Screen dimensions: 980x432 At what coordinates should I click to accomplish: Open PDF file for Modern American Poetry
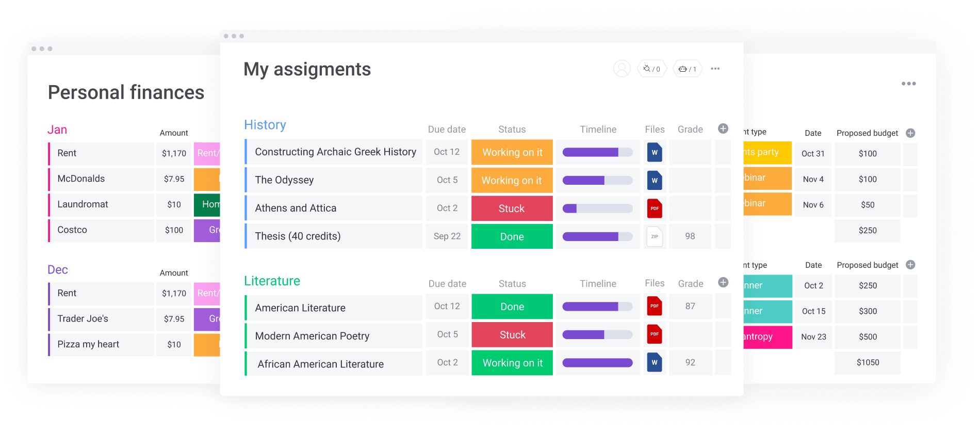click(655, 334)
